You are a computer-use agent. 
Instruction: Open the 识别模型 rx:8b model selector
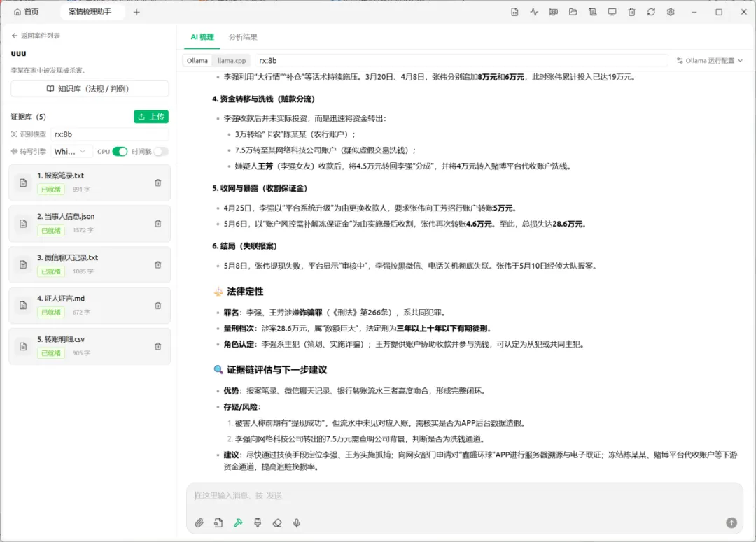[x=109, y=134]
